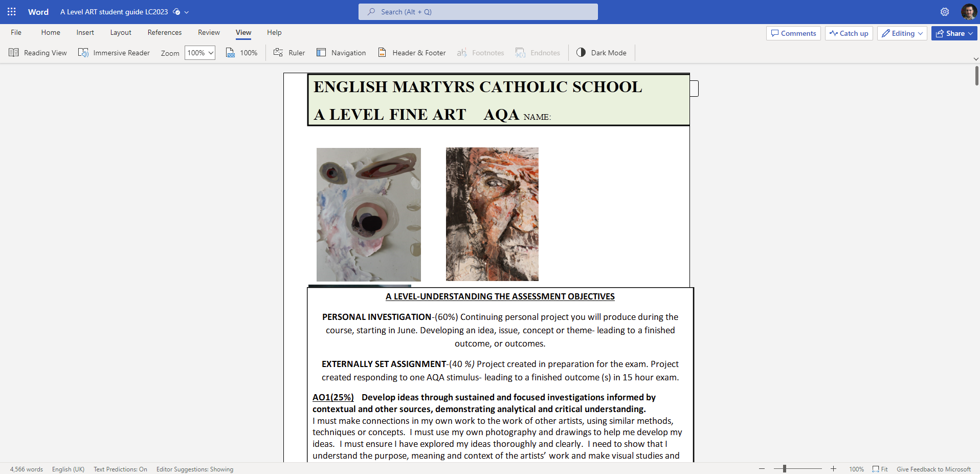
Task: Click the abstract eye artwork image
Action: pos(369,214)
